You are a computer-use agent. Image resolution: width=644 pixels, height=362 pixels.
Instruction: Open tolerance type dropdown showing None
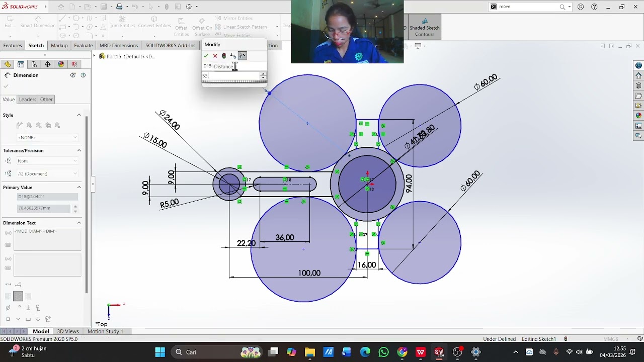click(x=47, y=161)
